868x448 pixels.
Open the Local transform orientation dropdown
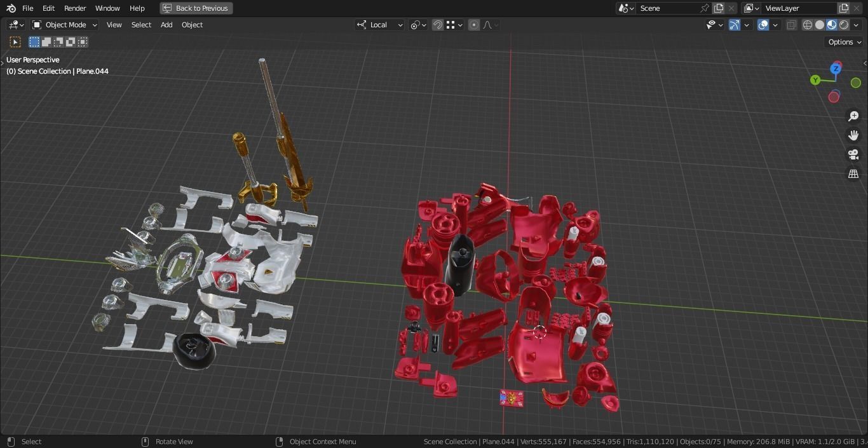pos(380,25)
